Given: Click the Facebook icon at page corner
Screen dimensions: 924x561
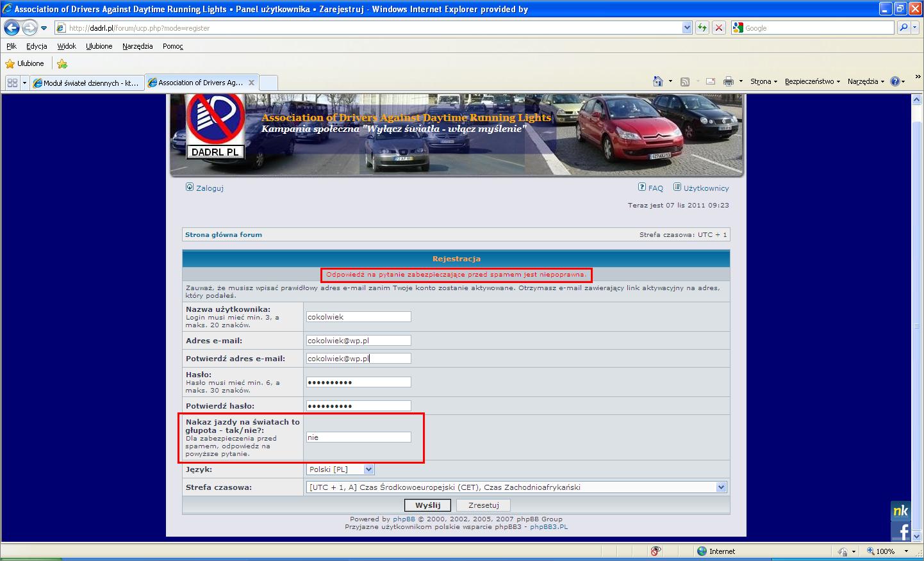Looking at the screenshot, I should [901, 532].
